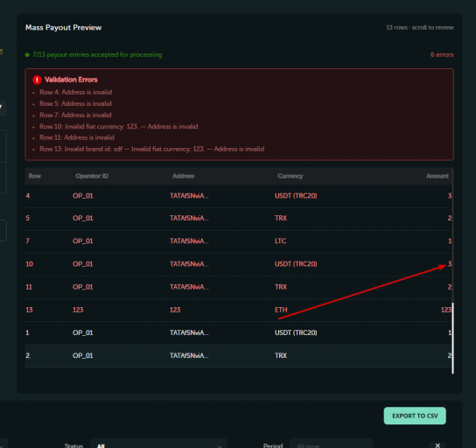Click the Mass Payout Preview title

64,28
